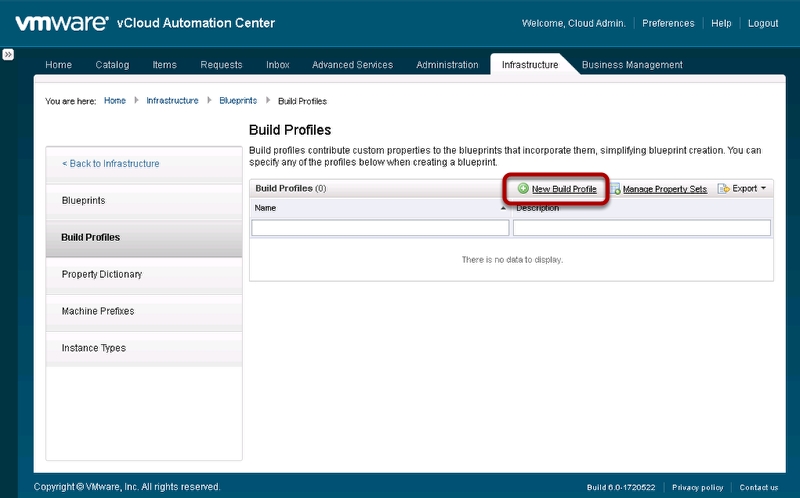Click 'Build Profiles (0)' table title
The width and height of the screenshot is (800, 498).
(x=290, y=188)
